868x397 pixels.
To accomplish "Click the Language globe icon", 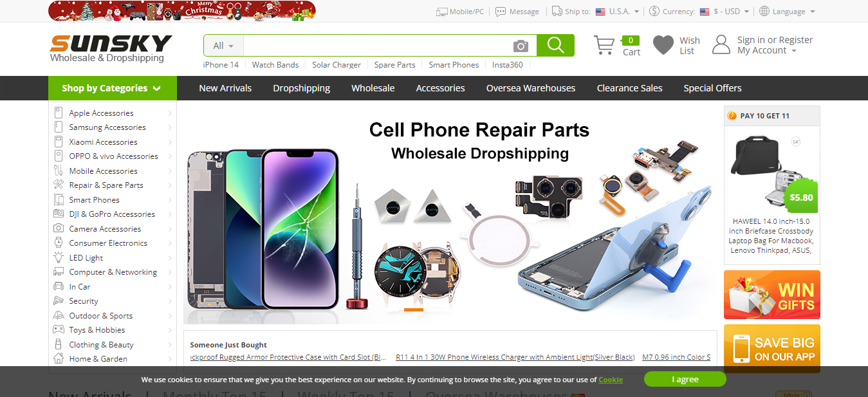I will click(764, 11).
